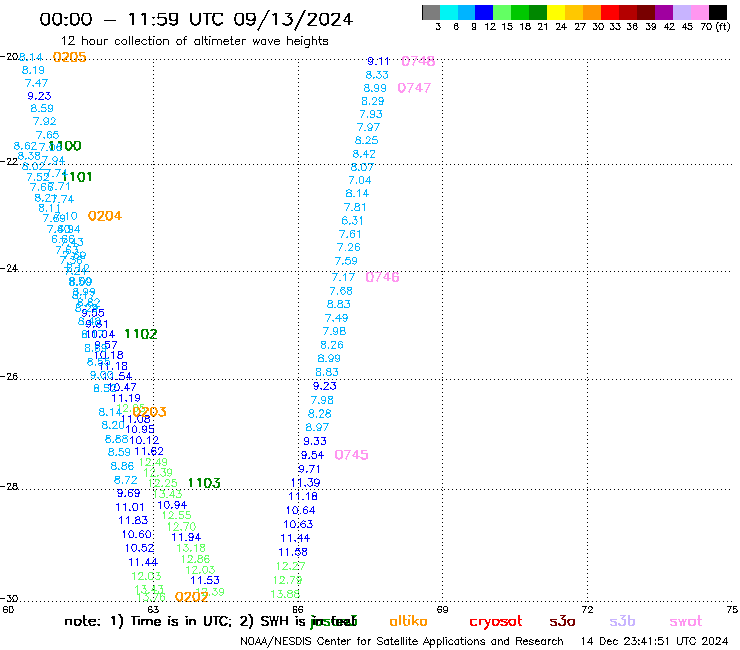
Task: Click the s3a satellite legend label
Action: click(562, 621)
